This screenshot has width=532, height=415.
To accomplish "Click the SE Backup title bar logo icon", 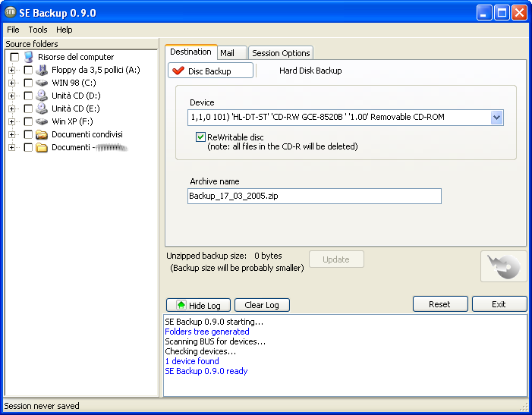I will (10, 12).
